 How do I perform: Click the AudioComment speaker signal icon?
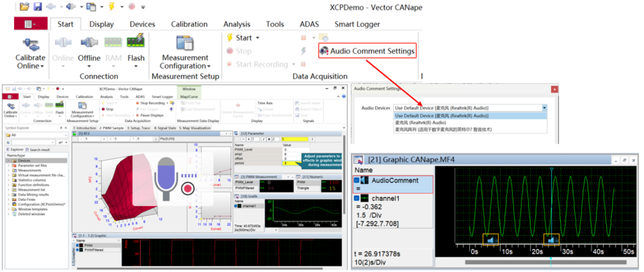(364, 180)
